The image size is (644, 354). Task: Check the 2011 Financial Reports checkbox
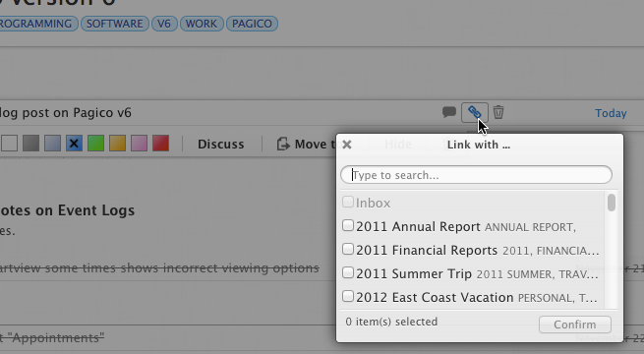point(348,249)
